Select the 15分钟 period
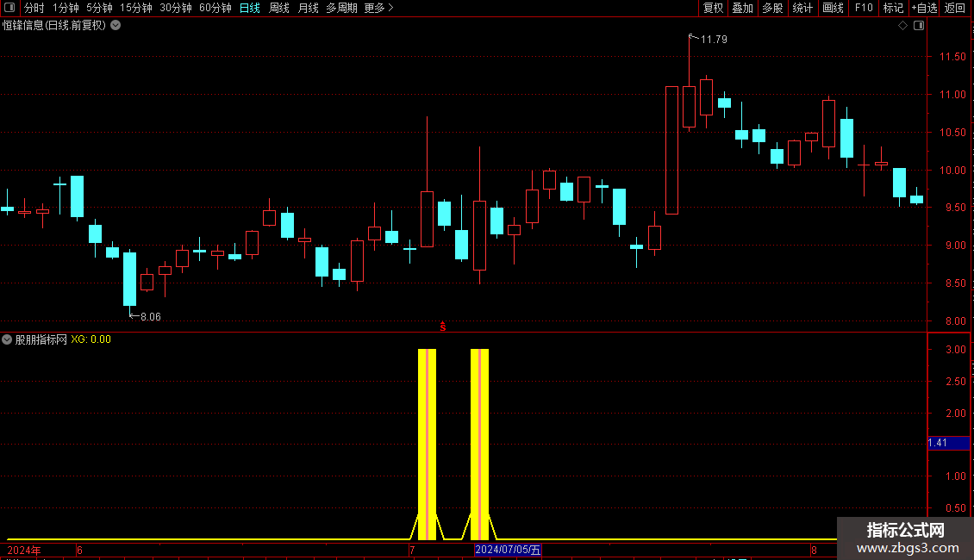974x560 pixels. [135, 8]
